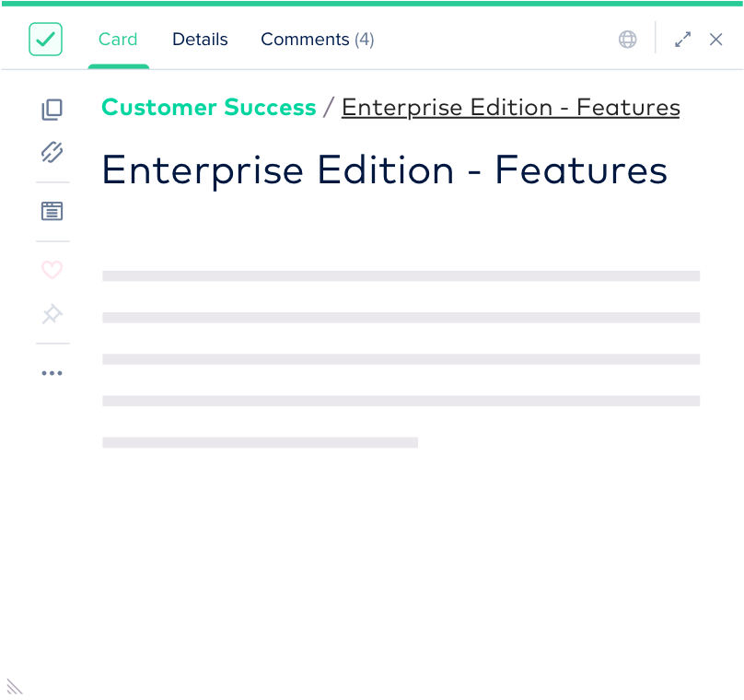Open the Details tab
This screenshot has width=744, height=700.
(x=200, y=40)
